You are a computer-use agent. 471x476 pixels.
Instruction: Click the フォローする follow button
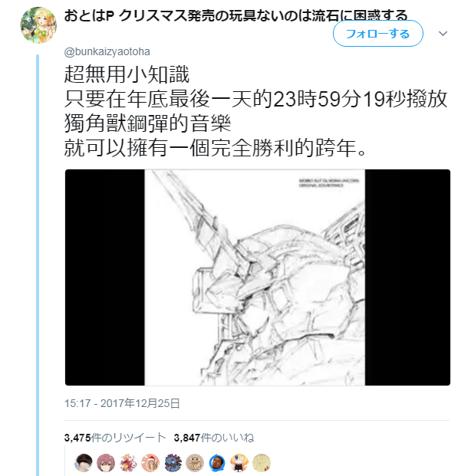coord(378,34)
